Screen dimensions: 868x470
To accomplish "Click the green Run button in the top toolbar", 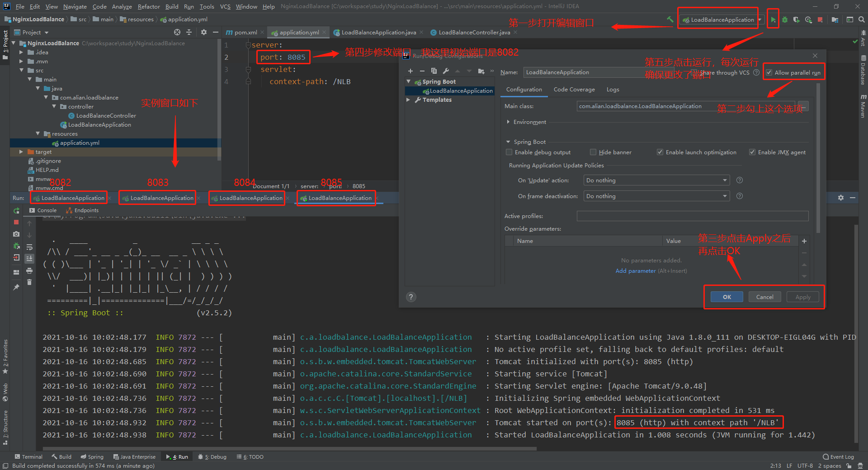I will tap(773, 20).
